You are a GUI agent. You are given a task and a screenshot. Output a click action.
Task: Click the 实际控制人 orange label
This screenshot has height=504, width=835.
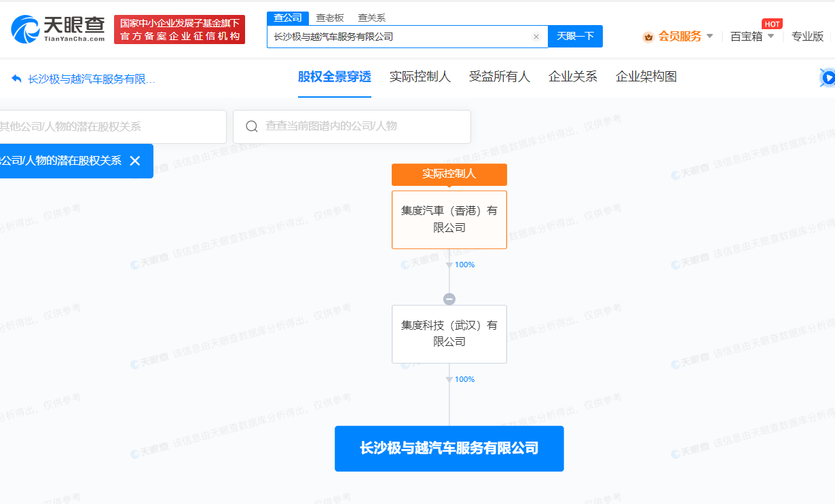pos(449,174)
